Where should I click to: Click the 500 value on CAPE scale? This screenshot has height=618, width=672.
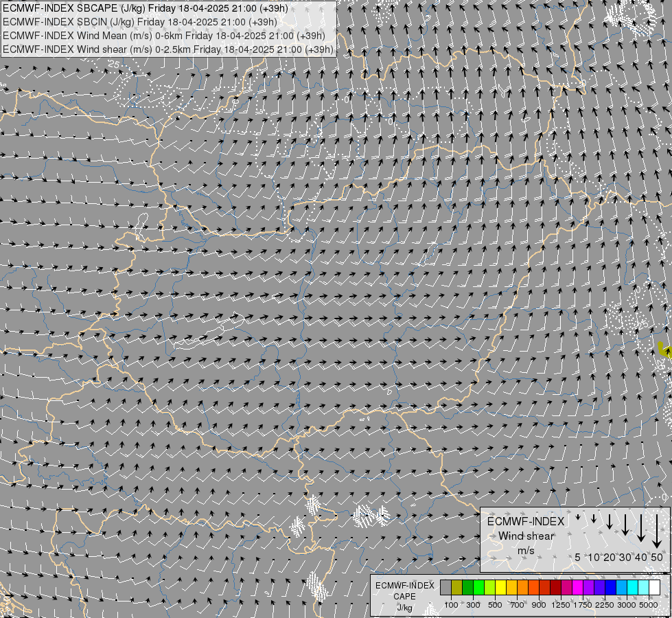(x=495, y=605)
